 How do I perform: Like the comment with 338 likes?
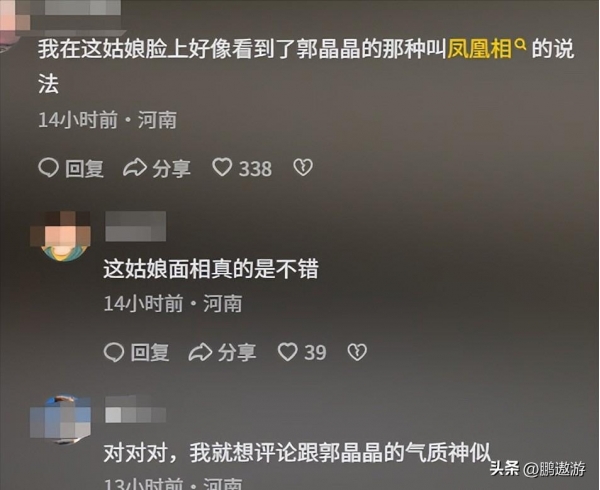[222, 168]
